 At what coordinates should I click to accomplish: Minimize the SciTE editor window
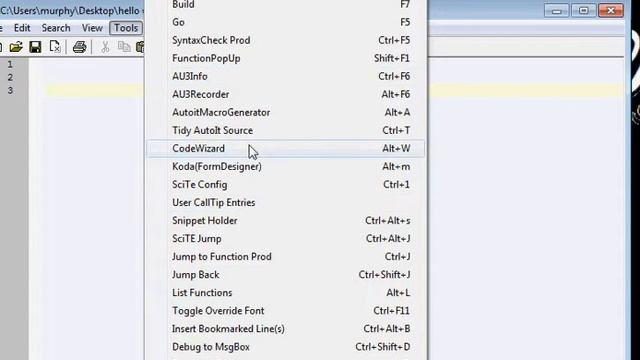click(556, 11)
